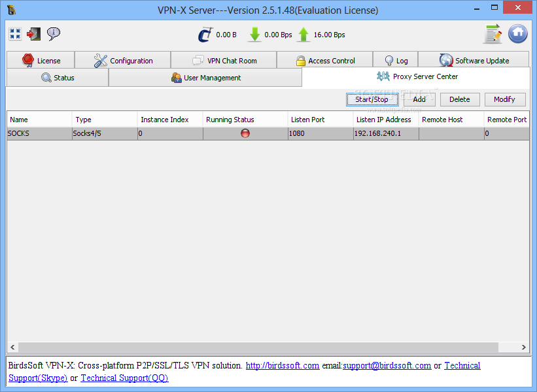Sort by the Name column header
Image resolution: width=537 pixels, height=392 pixels.
(x=39, y=120)
